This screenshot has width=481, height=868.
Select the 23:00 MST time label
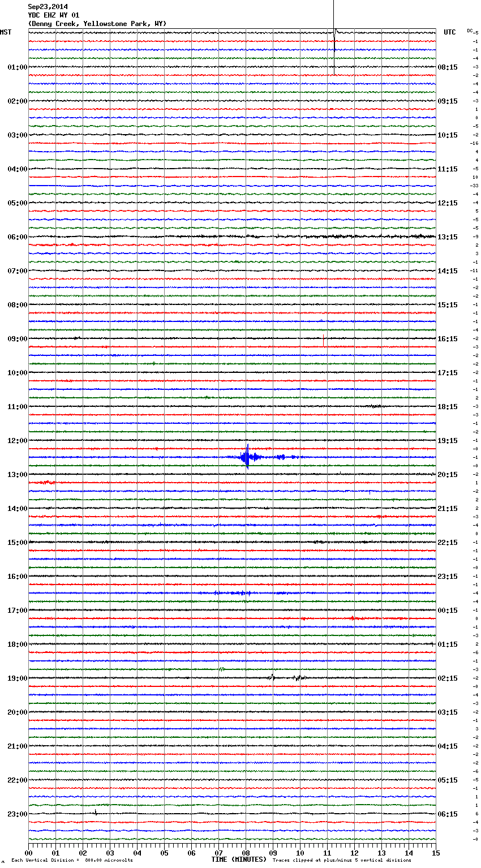pyautogui.click(x=18, y=814)
